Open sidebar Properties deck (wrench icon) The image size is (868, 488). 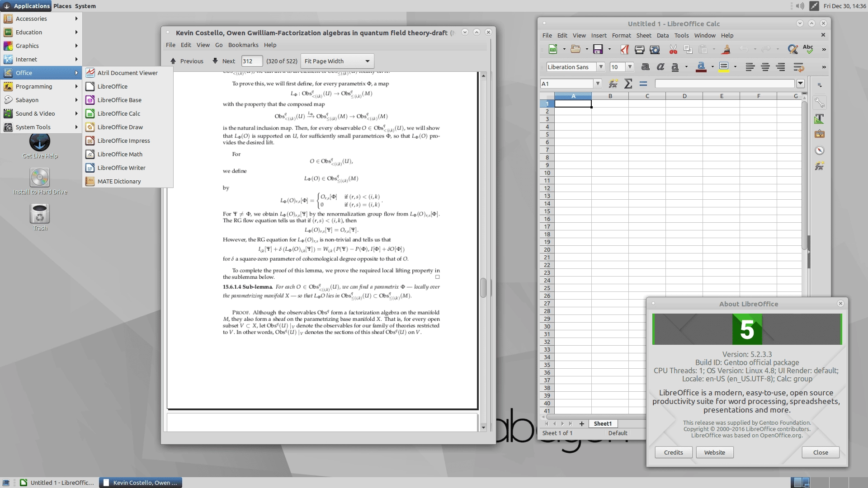click(820, 103)
